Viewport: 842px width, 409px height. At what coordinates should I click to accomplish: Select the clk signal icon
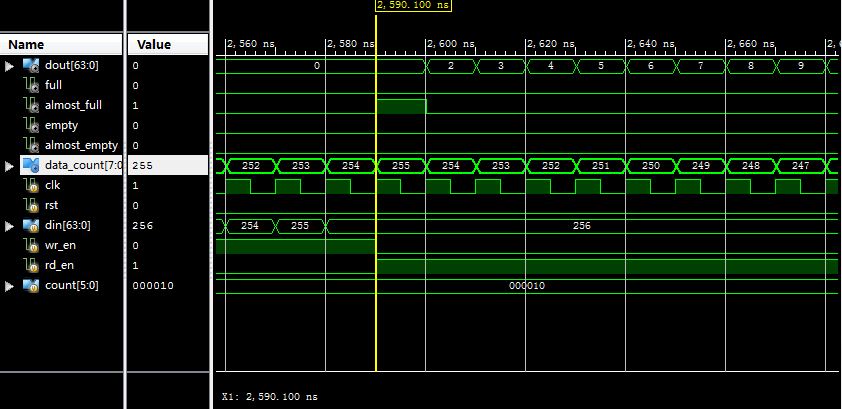pos(31,186)
